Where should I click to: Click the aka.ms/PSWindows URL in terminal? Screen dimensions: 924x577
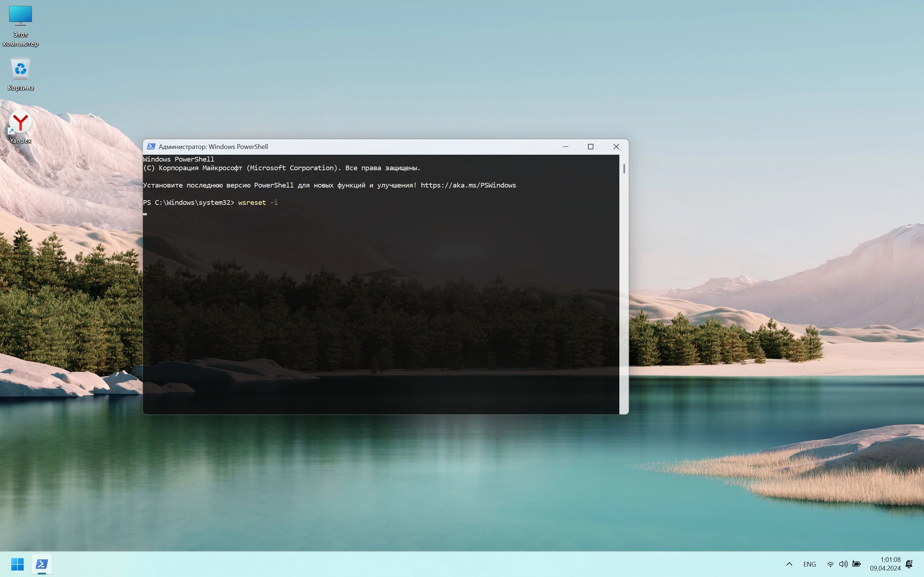(468, 185)
